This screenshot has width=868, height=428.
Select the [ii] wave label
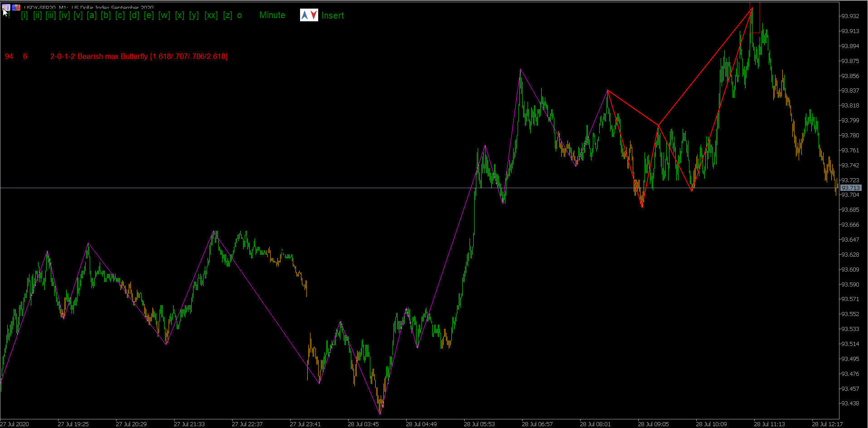pyautogui.click(x=38, y=15)
